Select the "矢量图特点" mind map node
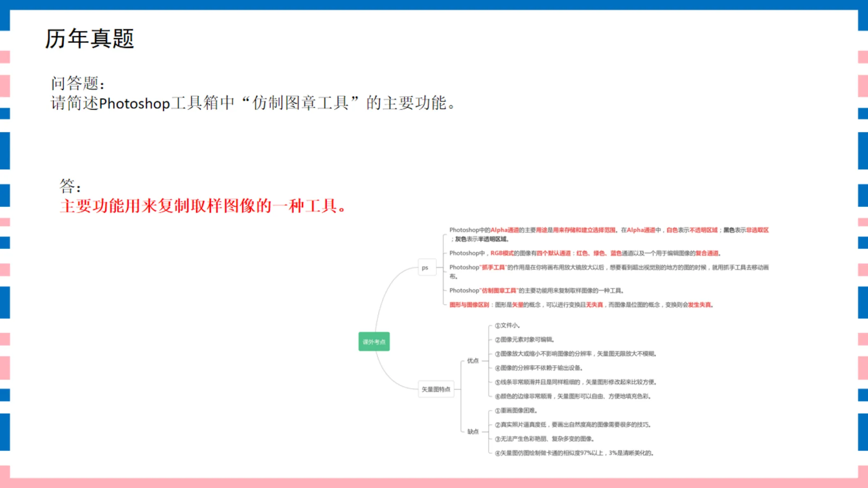The height and width of the screenshot is (488, 868). 436,389
